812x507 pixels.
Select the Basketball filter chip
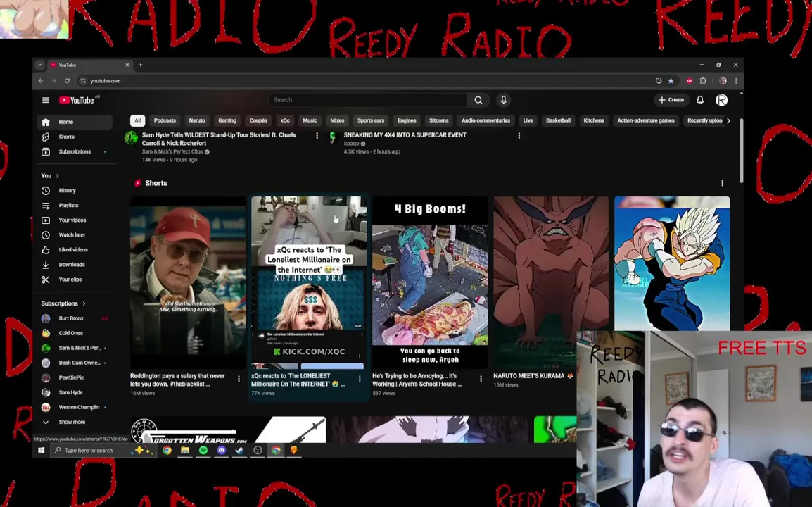[558, 121]
